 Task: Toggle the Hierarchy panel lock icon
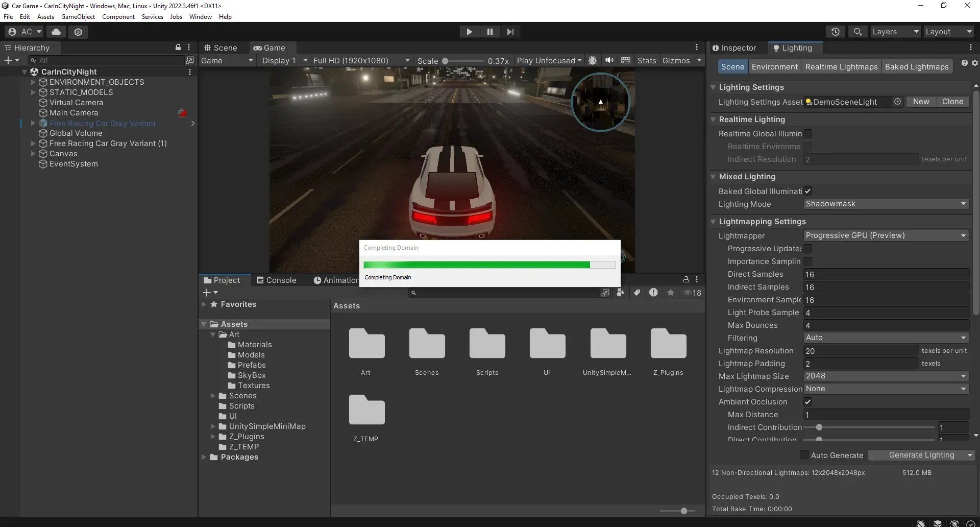(178, 47)
